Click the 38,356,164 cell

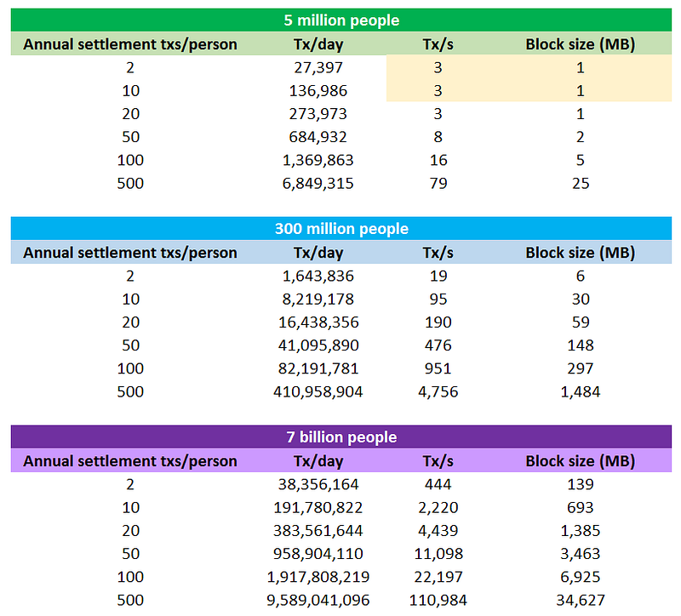pos(318,484)
